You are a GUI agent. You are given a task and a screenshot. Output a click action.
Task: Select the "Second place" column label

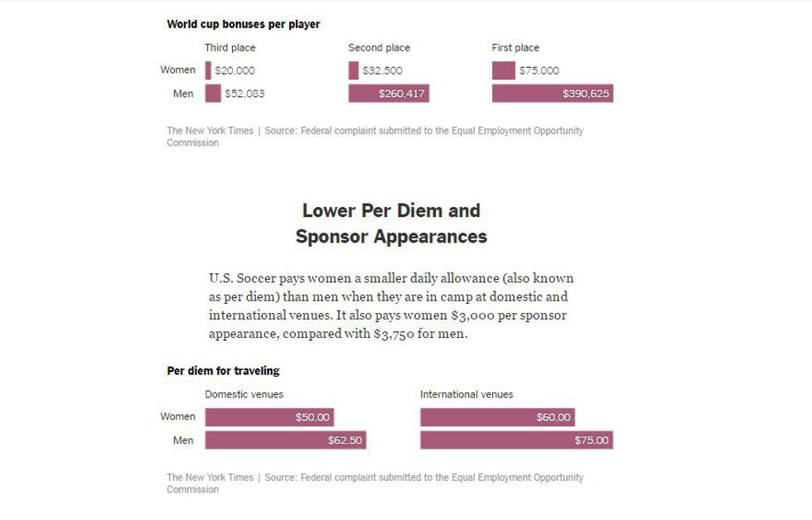379,48
